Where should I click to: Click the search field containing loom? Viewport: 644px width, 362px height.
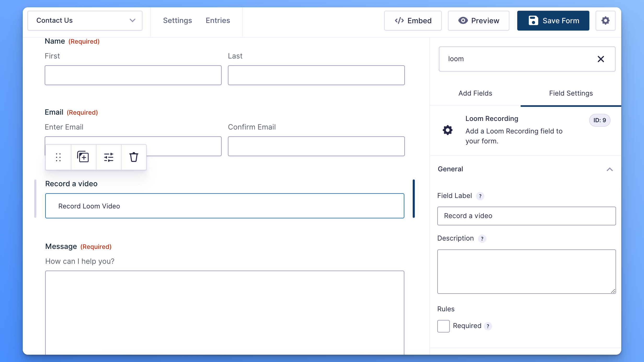[527, 59]
